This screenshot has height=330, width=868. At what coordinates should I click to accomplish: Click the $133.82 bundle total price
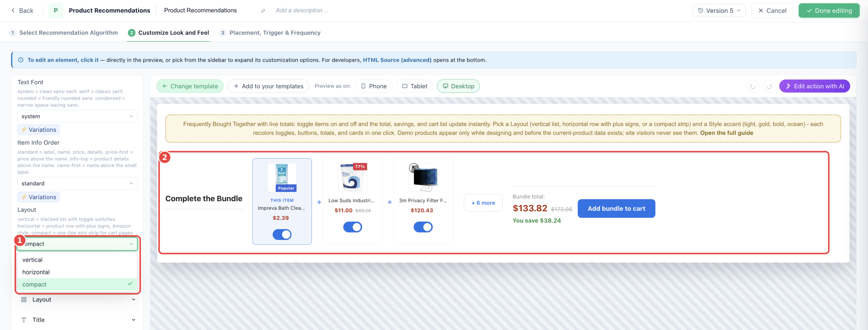point(530,208)
